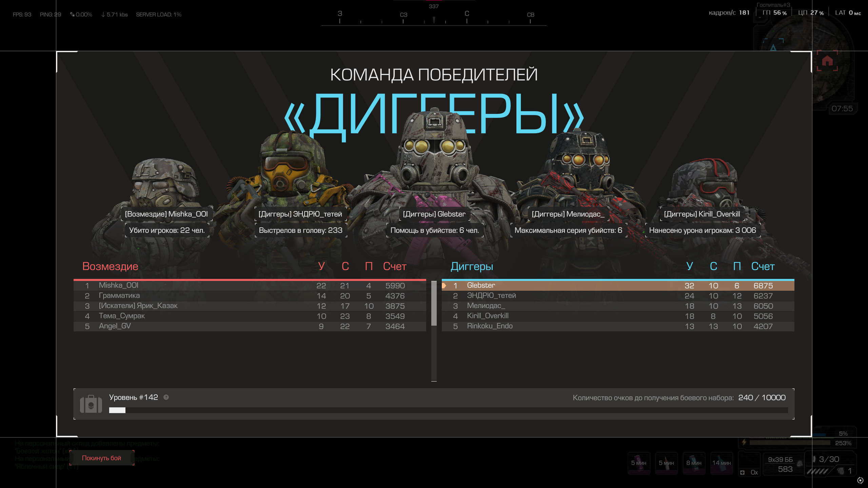Click the circular target icon in bottom-right corner
Viewport: 868px width, 488px height.
[x=861, y=480]
